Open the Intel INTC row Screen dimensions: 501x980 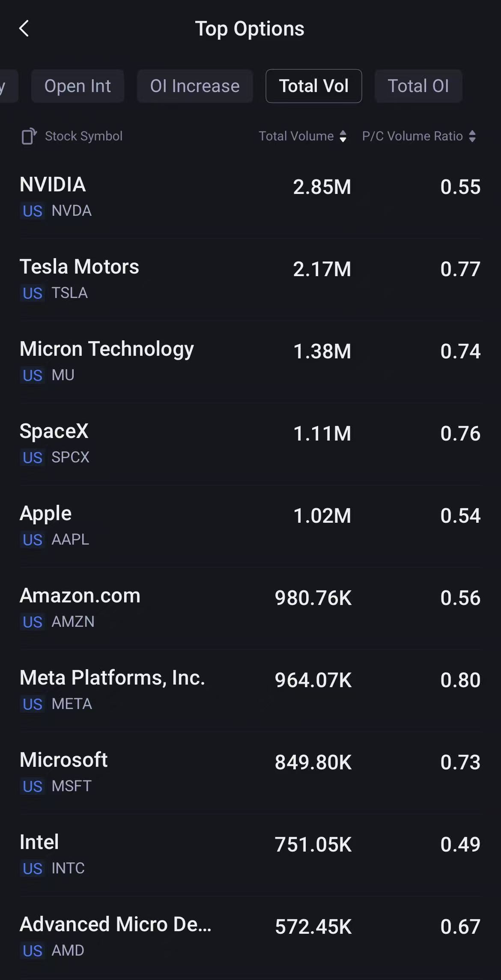point(250,855)
